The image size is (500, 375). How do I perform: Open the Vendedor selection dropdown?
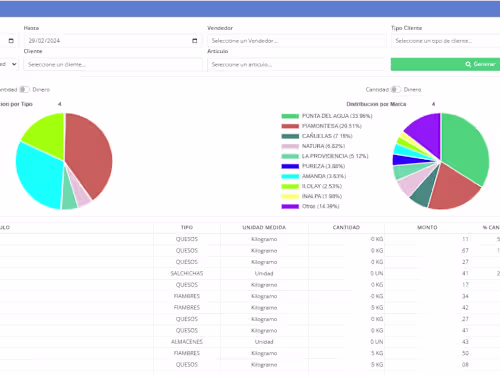pyautogui.click(x=296, y=41)
